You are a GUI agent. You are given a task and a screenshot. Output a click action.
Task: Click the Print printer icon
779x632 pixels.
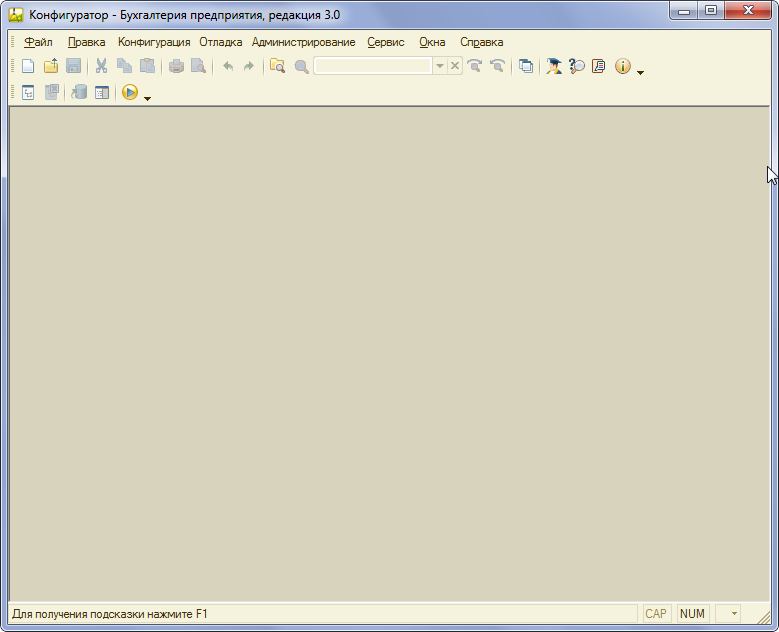176,66
